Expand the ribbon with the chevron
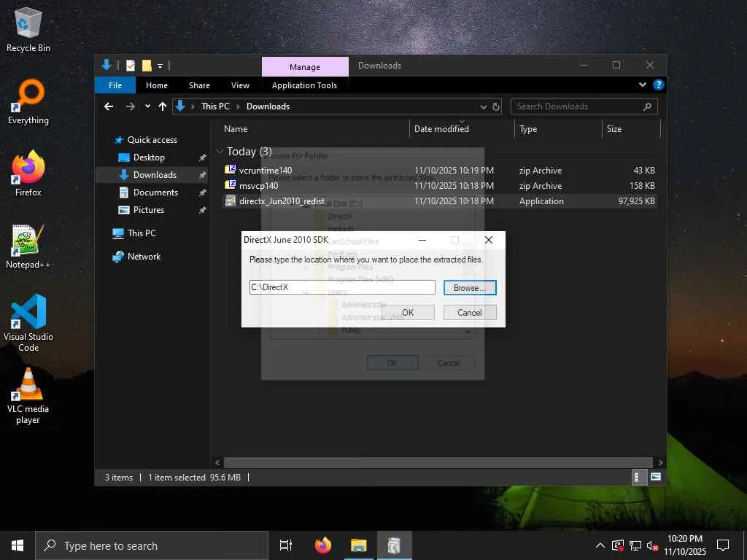747x560 pixels. point(643,85)
